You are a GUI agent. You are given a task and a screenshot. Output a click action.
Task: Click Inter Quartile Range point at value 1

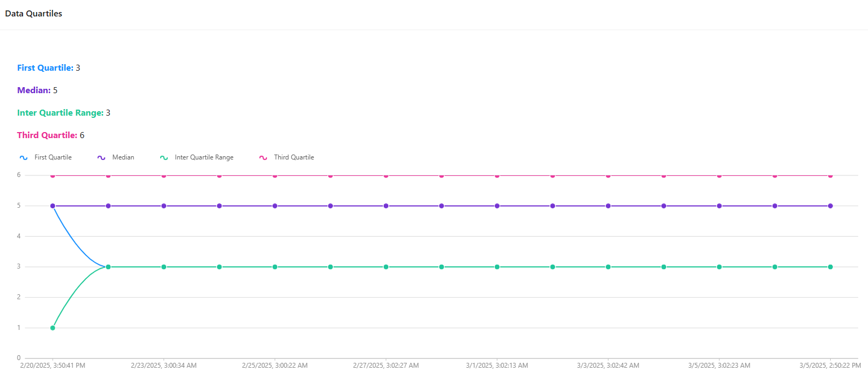point(53,328)
